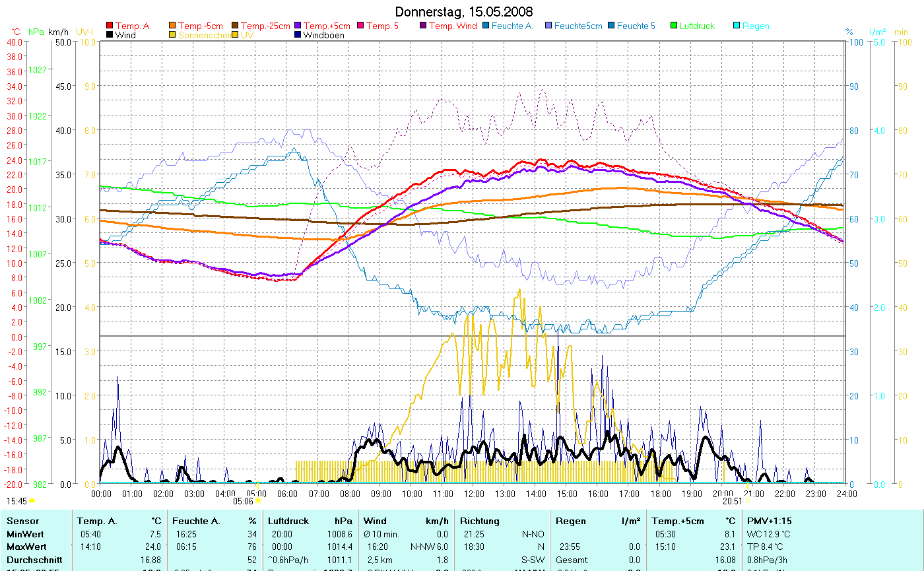Click the chart title Donnerstag, 15.05.2008

click(464, 12)
